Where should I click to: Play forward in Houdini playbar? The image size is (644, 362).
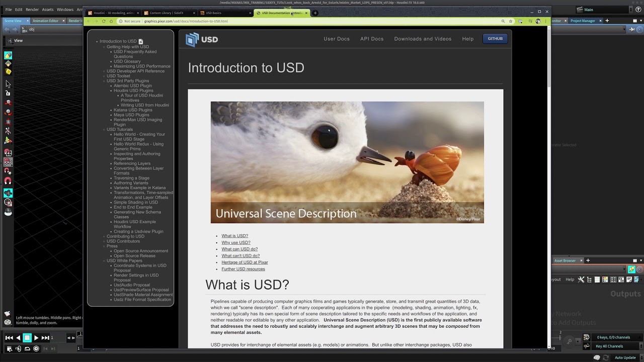(x=36, y=338)
